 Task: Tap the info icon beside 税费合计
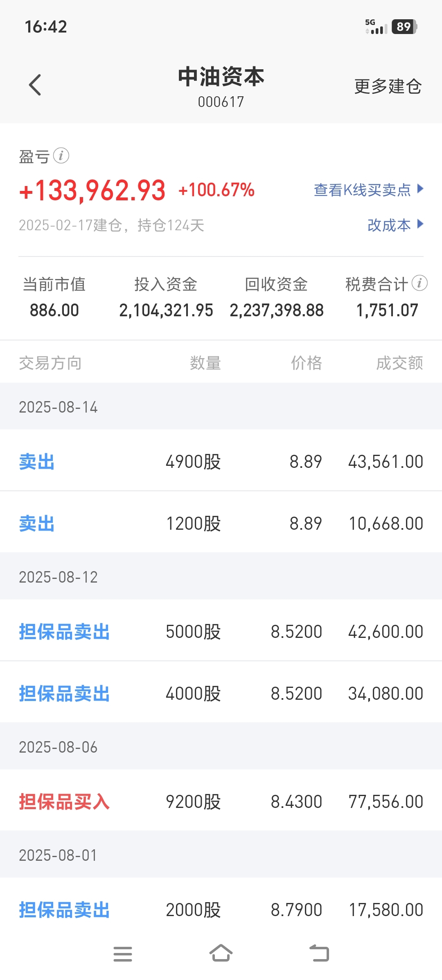pyautogui.click(x=419, y=283)
